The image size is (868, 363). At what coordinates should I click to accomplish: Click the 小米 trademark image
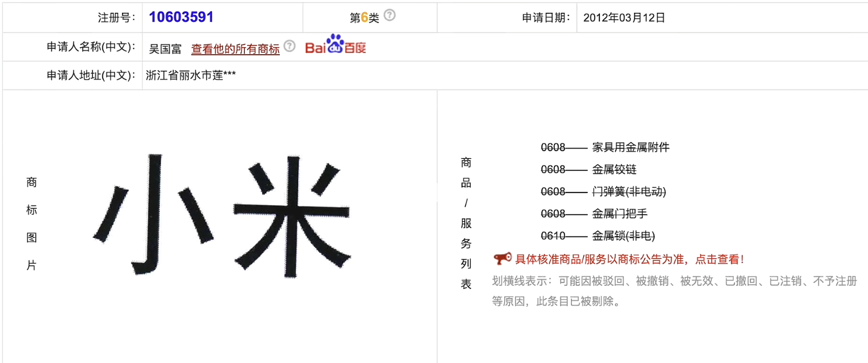pyautogui.click(x=222, y=216)
